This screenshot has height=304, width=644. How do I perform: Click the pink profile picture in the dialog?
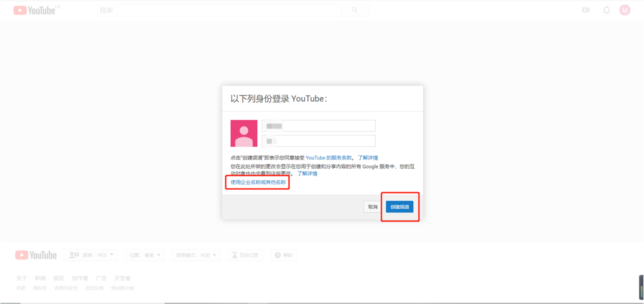pyautogui.click(x=244, y=133)
